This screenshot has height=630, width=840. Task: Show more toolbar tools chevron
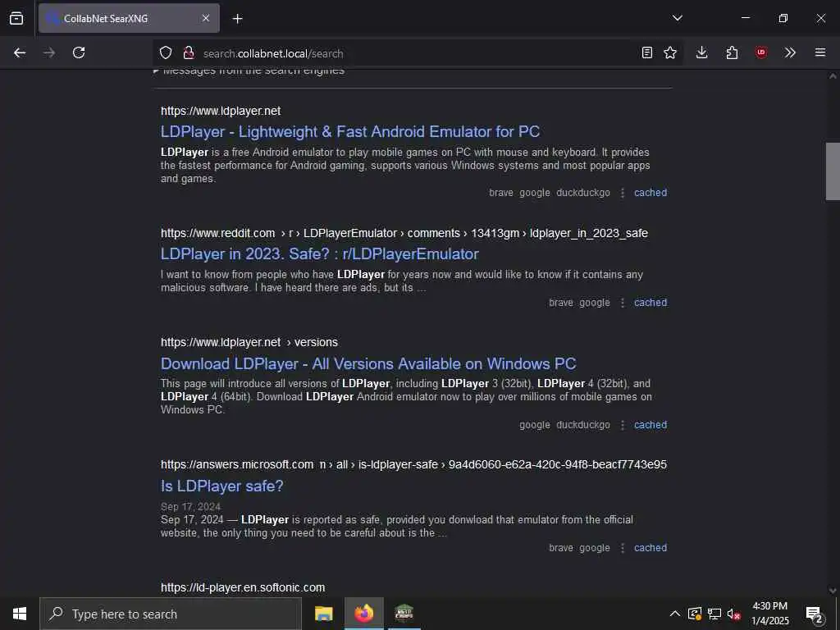(x=790, y=52)
